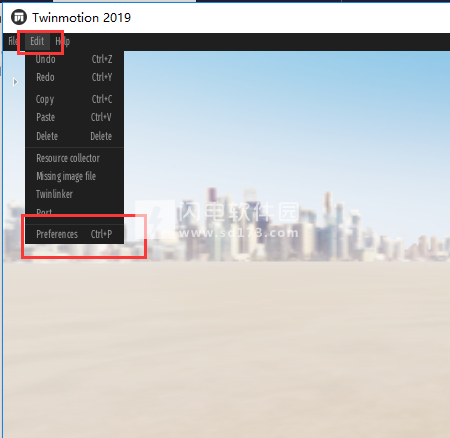
Task: Click the Twinmotion 2019 title text
Action: 82,18
